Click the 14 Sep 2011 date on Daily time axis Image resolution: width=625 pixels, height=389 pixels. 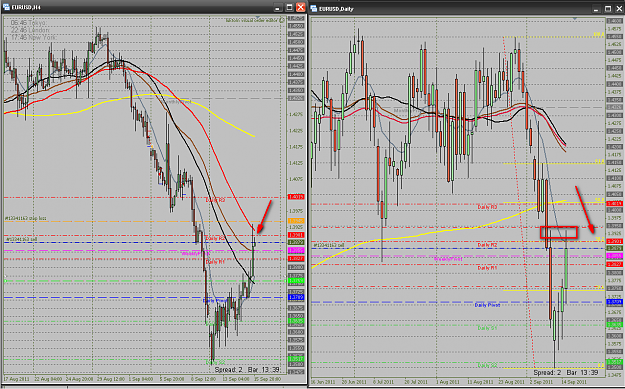[x=573, y=382]
